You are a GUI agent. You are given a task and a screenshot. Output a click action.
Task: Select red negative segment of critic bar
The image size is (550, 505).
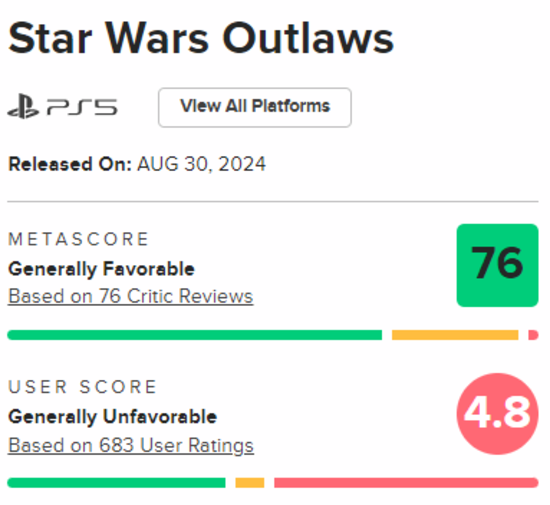[x=533, y=335]
